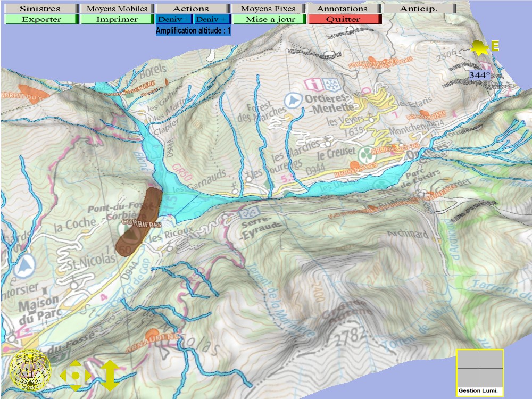
Task: Open the Moyens Mobiles menu
Action: pyautogui.click(x=117, y=9)
